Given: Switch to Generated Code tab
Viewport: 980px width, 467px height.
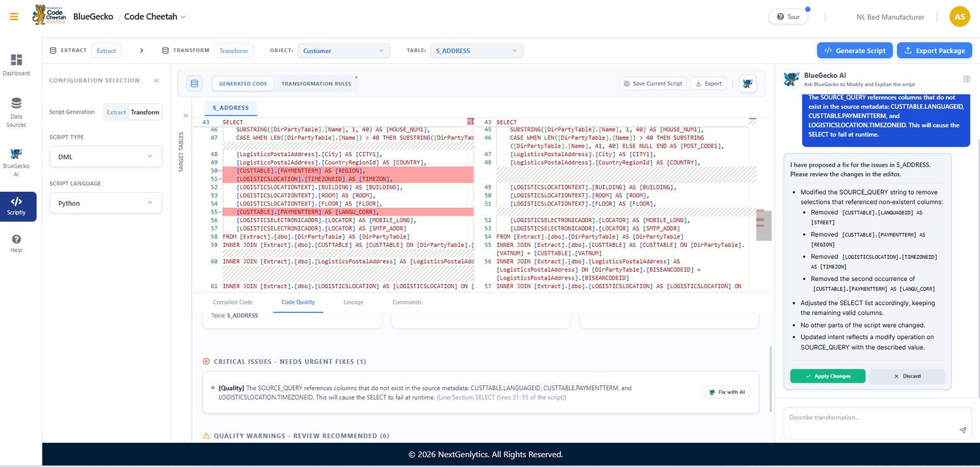Looking at the screenshot, I should click(242, 84).
